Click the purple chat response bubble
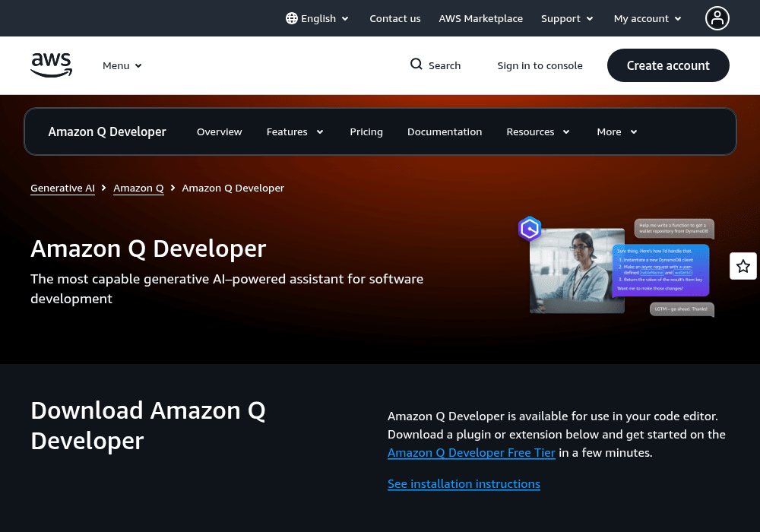Image resolution: width=760 pixels, height=532 pixels. pyautogui.click(x=661, y=271)
